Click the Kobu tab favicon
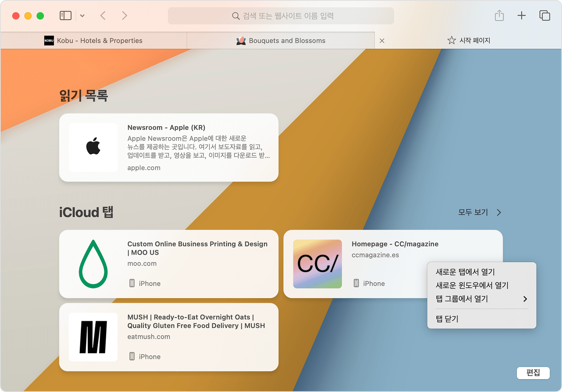562x392 pixels. [49, 40]
